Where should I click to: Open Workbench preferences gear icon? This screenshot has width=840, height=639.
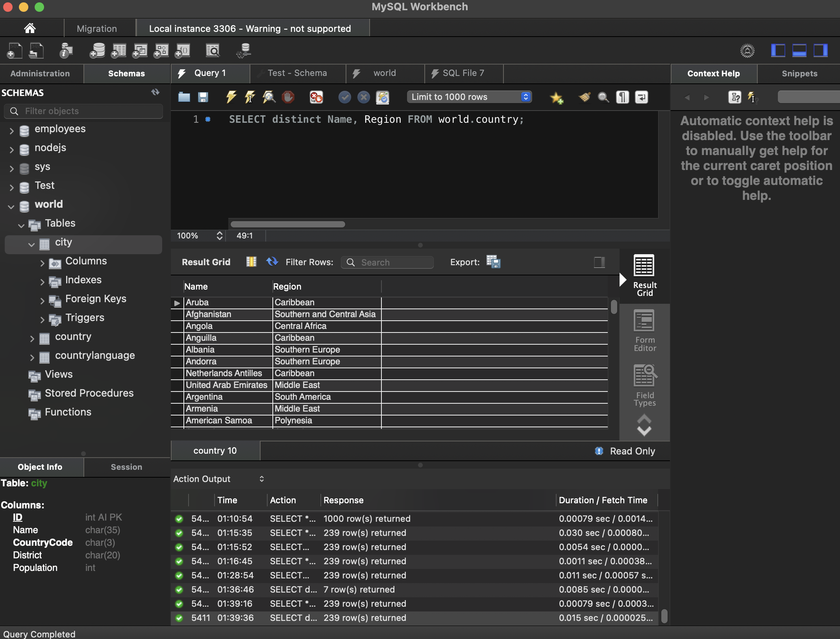tap(747, 51)
